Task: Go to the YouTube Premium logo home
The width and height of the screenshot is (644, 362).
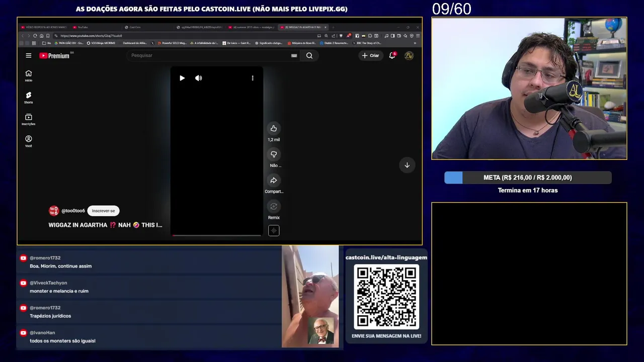Action: [x=54, y=55]
